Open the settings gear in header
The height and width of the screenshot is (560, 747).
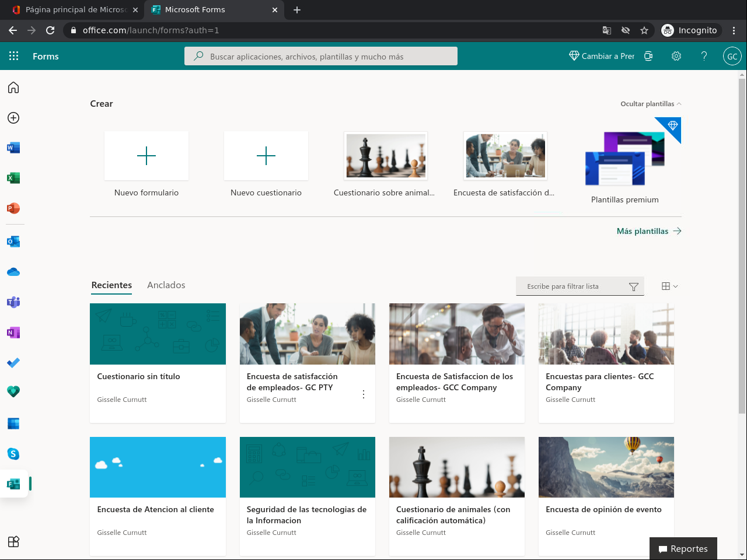coord(676,56)
